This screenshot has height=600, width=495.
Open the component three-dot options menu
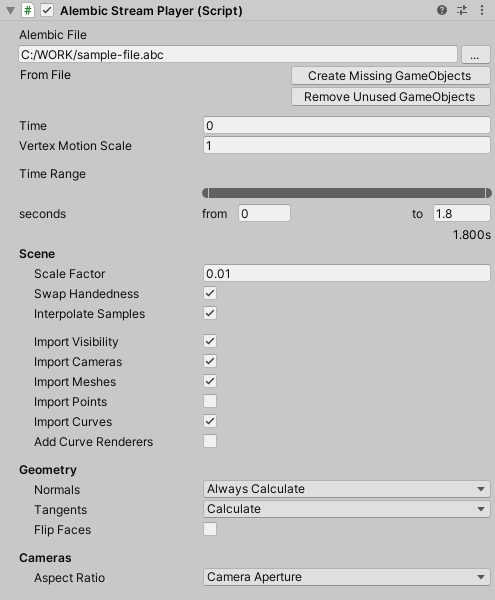482,10
